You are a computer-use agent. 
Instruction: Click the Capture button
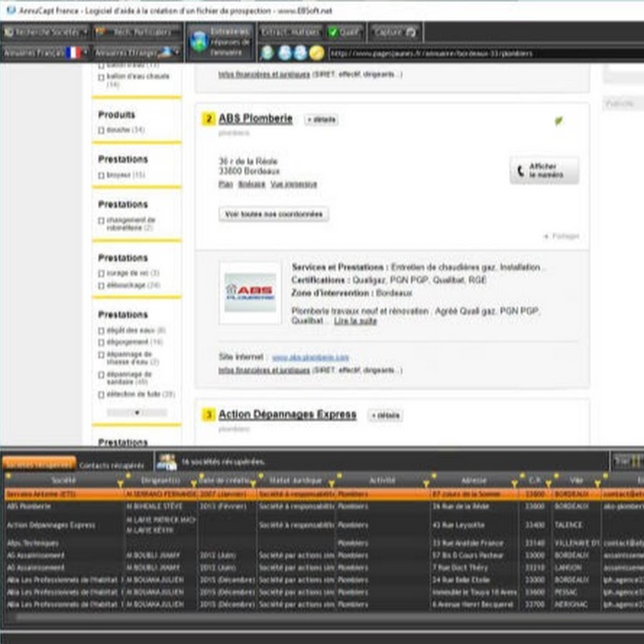click(x=395, y=32)
